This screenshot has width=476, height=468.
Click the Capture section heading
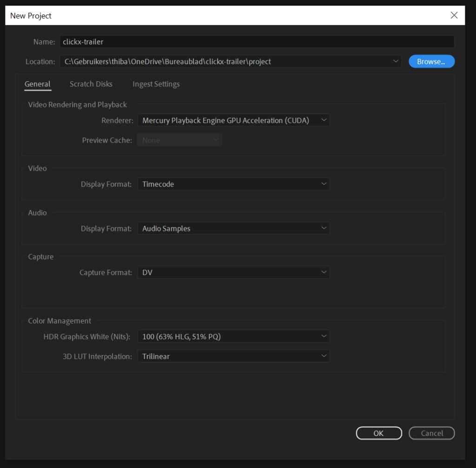click(x=41, y=257)
